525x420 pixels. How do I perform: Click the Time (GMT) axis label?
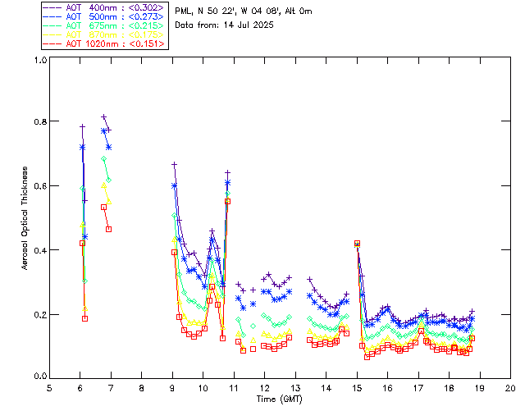pos(279,399)
